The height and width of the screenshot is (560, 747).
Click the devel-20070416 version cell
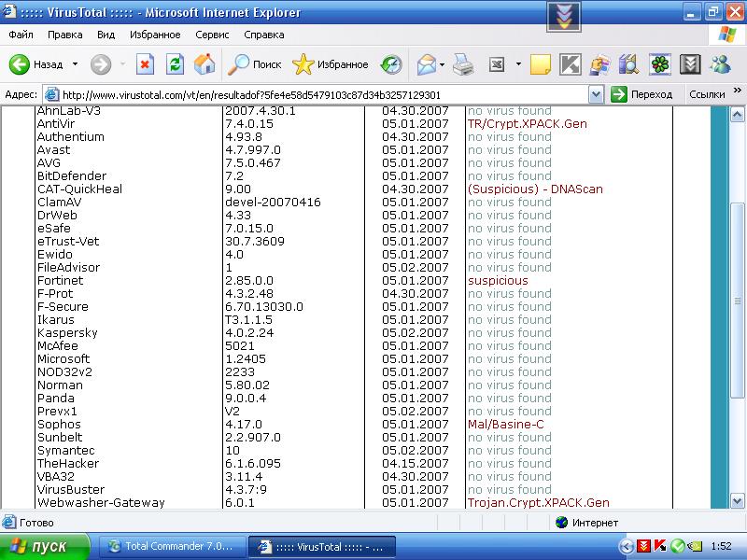coord(273,203)
